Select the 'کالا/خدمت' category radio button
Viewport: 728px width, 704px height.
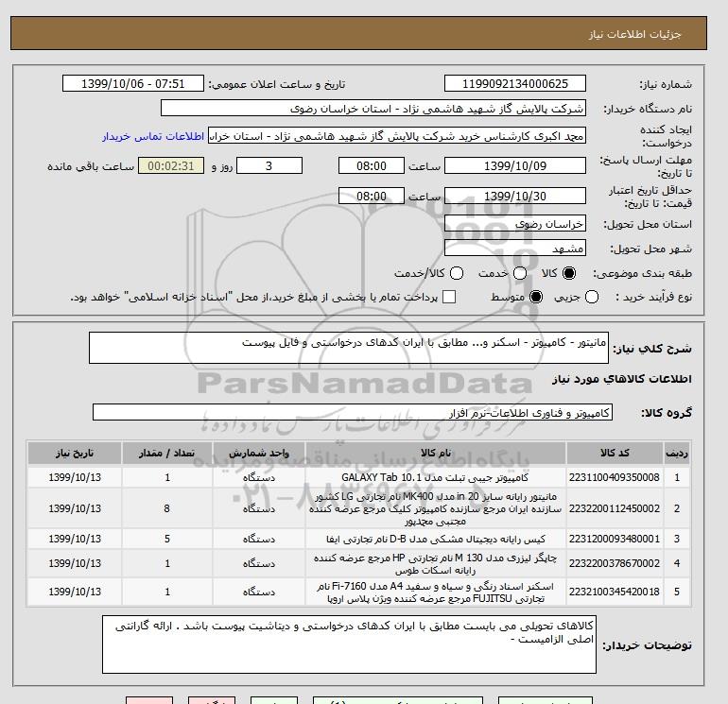click(457, 273)
